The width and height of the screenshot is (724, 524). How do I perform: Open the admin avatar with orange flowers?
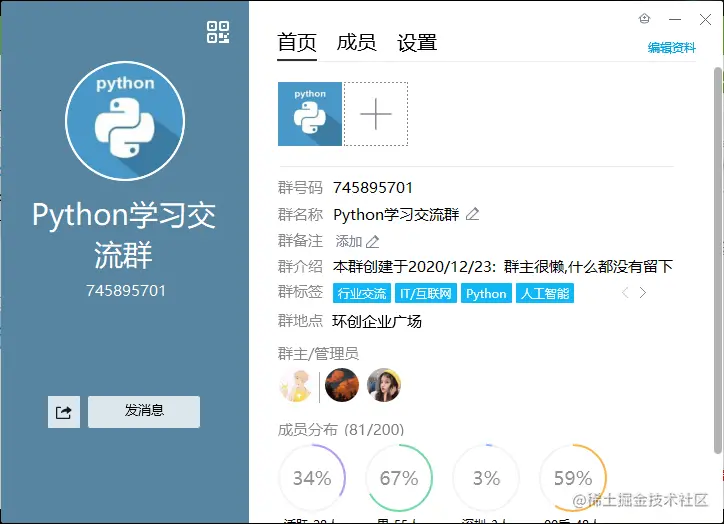342,385
